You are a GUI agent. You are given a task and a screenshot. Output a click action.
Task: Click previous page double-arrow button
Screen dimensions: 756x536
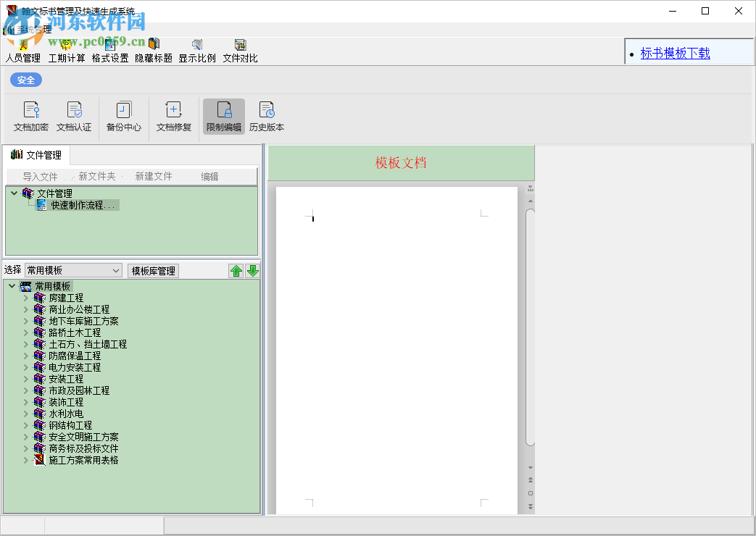point(531,480)
